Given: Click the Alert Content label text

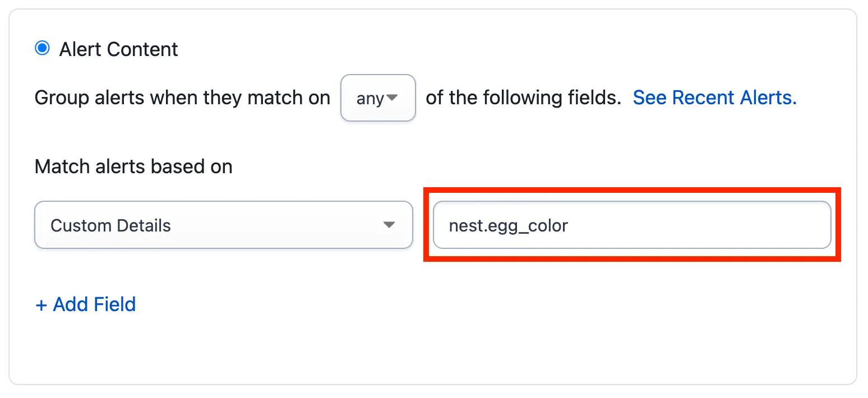Looking at the screenshot, I should tap(118, 49).
